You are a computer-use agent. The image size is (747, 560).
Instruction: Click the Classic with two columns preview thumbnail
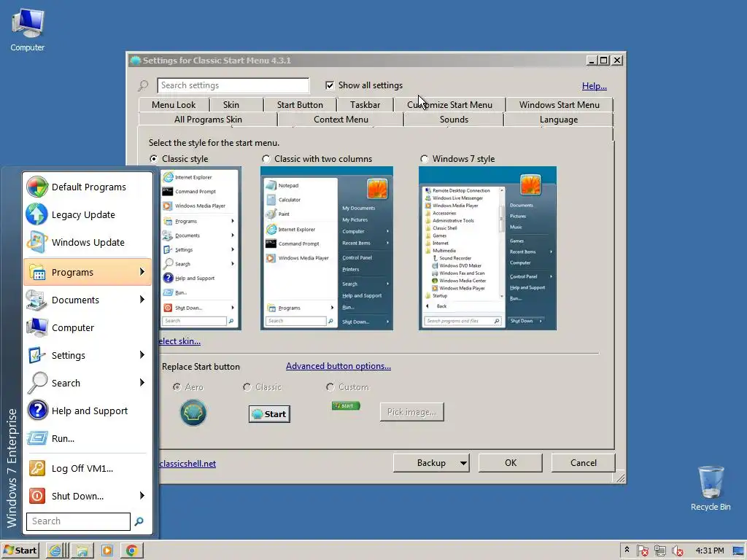(x=327, y=248)
